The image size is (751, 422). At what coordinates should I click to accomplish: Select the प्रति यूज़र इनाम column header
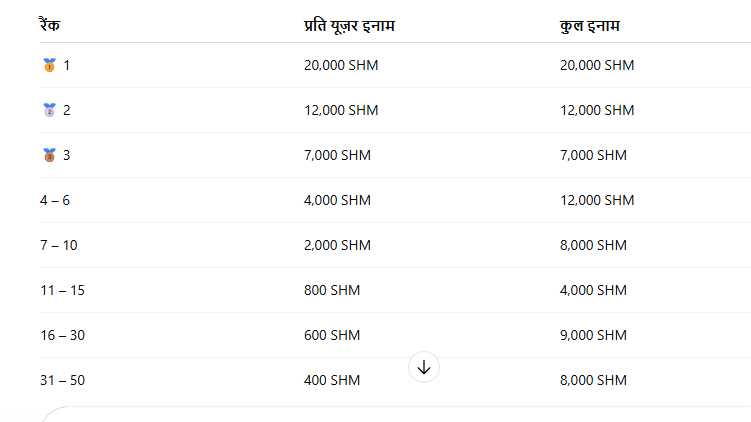[x=349, y=25]
